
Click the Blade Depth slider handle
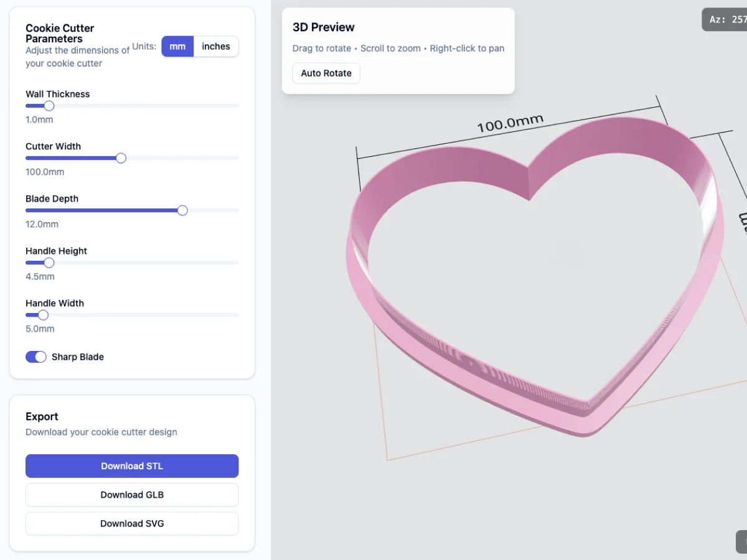(x=182, y=210)
